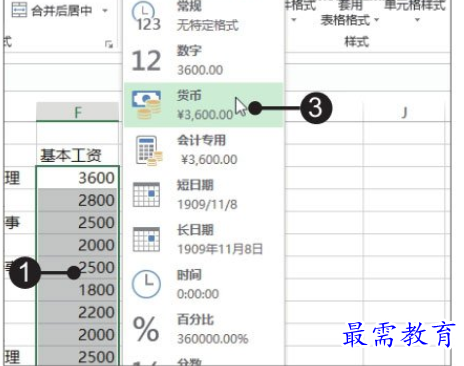This screenshot has width=464, height=366.
Task: Click the sample date 1909/11/8
Action: [x=207, y=204]
